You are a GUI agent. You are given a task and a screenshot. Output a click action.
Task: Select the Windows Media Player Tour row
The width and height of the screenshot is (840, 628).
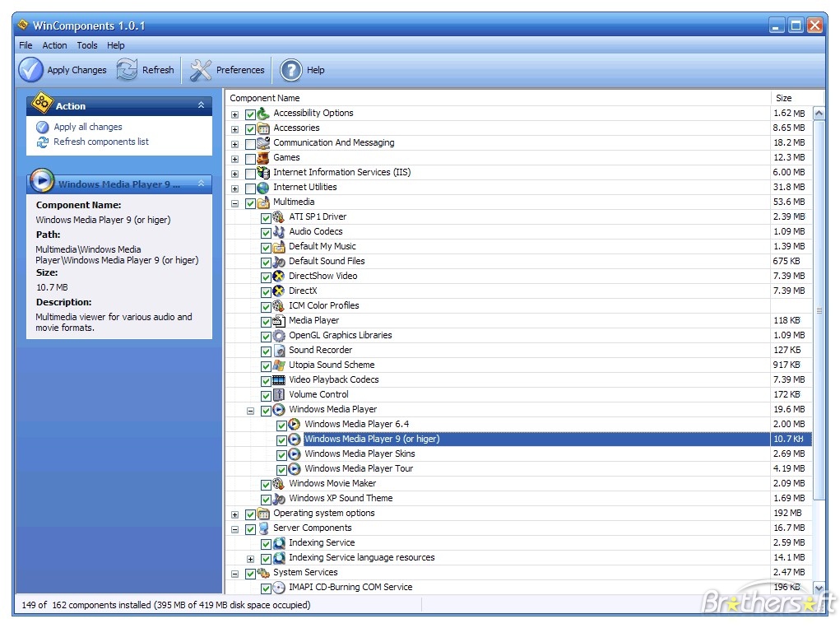518,469
